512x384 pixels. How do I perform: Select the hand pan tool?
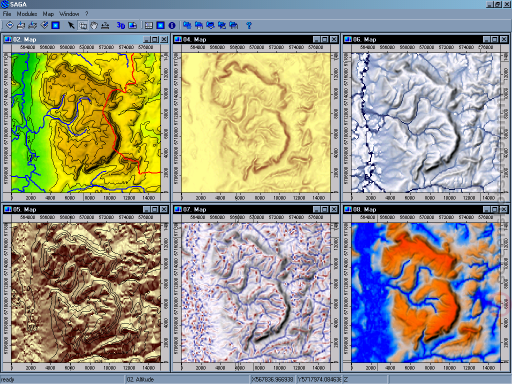[x=94, y=25]
